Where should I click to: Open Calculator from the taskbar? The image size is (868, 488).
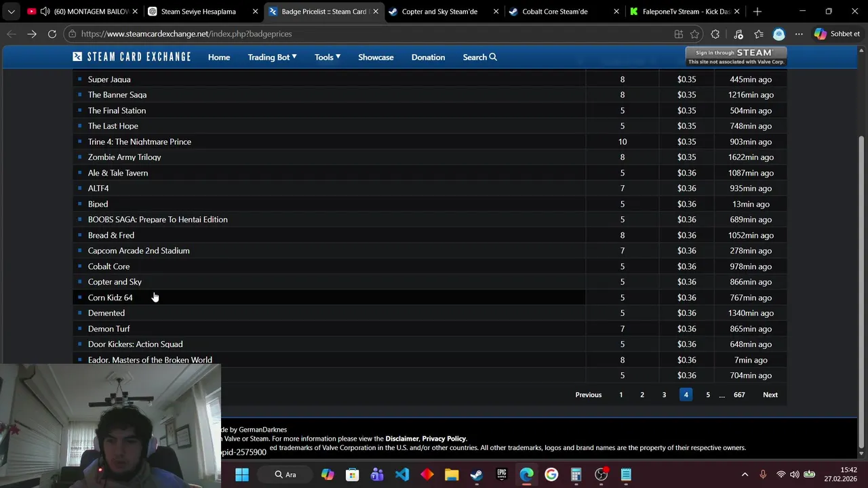(x=576, y=474)
